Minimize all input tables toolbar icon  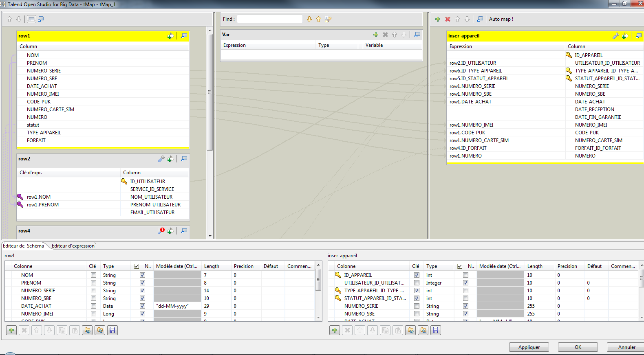41,19
